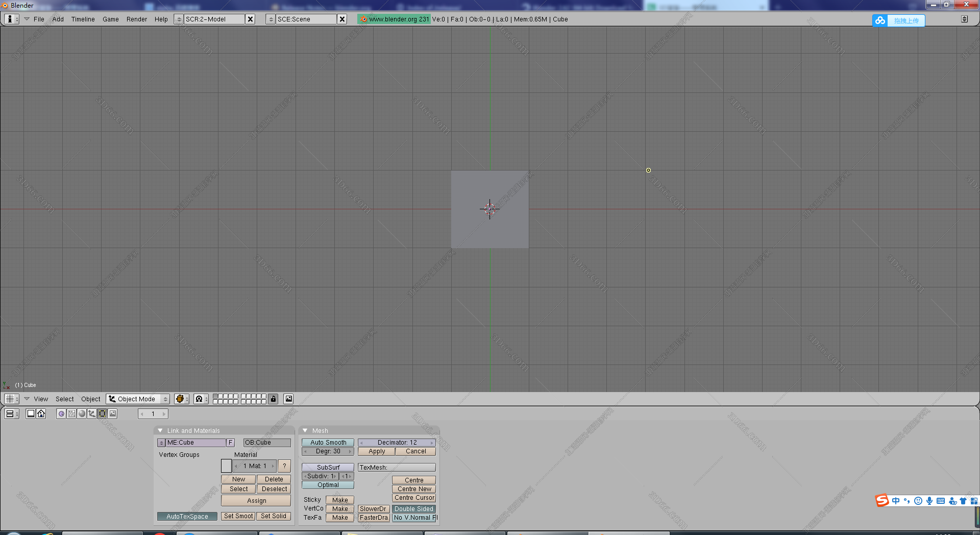Viewport: 980px width, 535px height.
Task: Open the File menu
Action: (x=39, y=19)
